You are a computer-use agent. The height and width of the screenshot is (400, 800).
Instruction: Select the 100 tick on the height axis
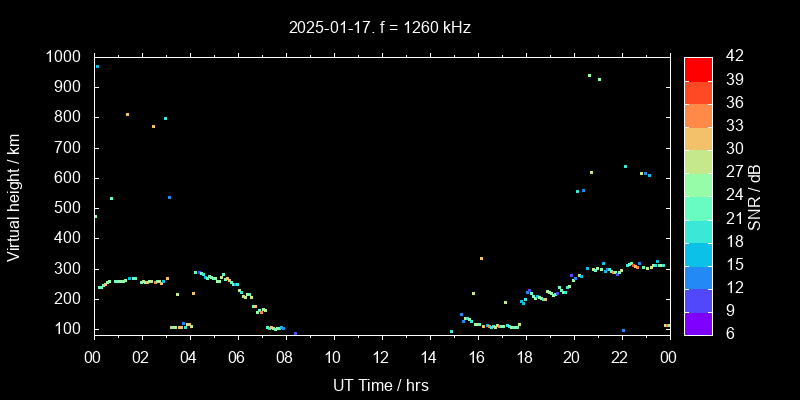(x=68, y=329)
